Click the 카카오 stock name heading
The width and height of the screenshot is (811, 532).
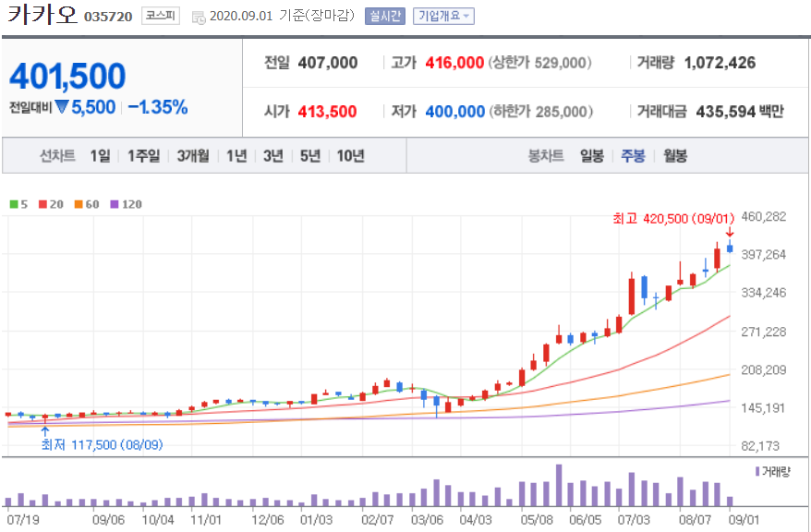[42, 14]
